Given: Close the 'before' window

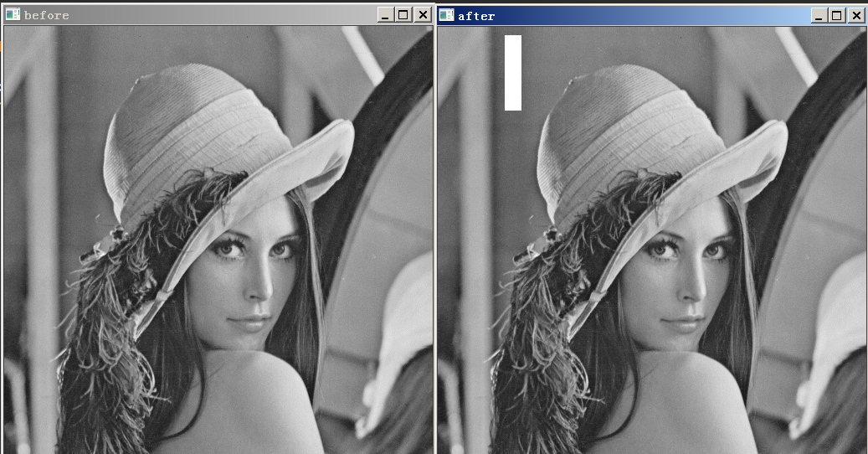Looking at the screenshot, I should (423, 15).
